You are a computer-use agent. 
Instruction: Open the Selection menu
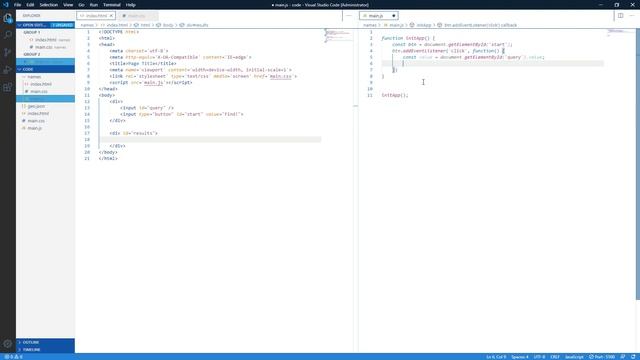(49, 5)
